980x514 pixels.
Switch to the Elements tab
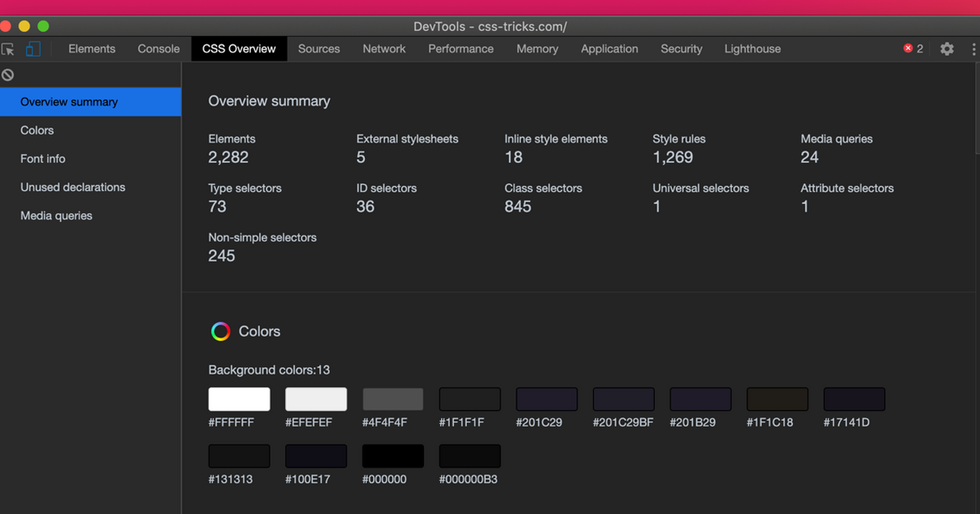coord(91,49)
